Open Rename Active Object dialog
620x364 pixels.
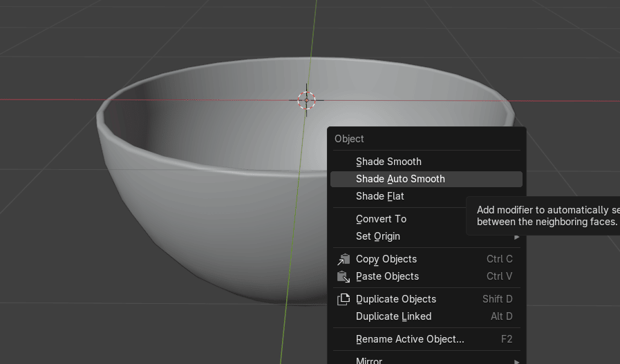pyautogui.click(x=410, y=339)
